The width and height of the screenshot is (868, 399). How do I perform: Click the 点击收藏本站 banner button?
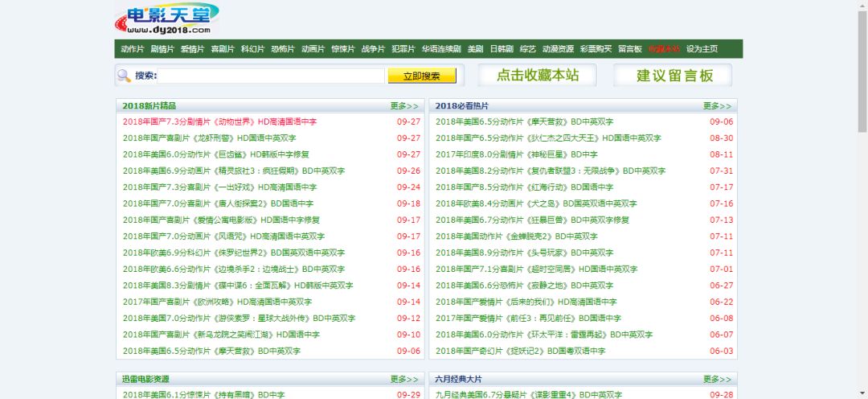[537, 76]
